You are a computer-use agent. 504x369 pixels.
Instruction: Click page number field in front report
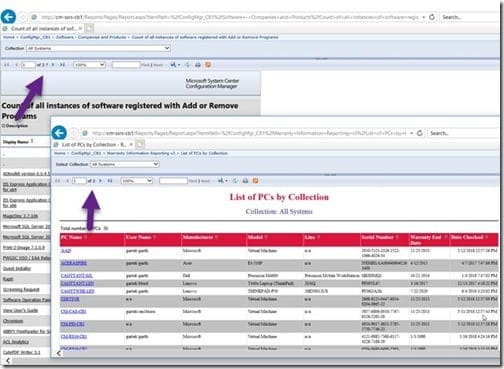point(79,181)
